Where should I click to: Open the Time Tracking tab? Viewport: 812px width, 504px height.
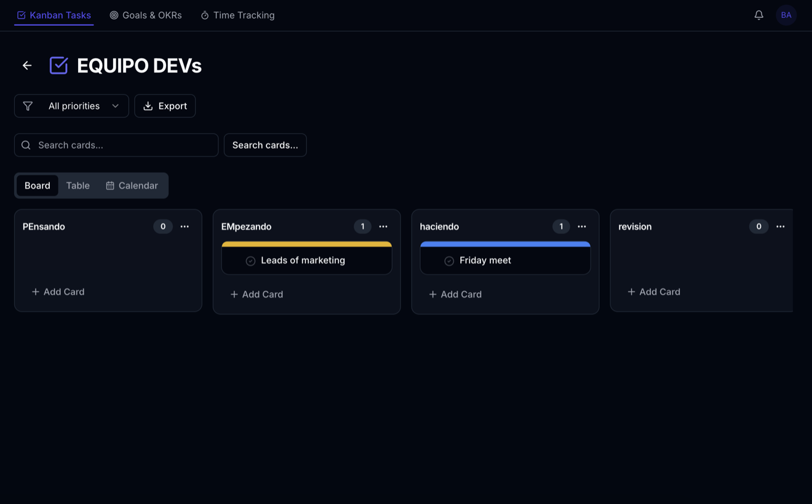pyautogui.click(x=237, y=15)
